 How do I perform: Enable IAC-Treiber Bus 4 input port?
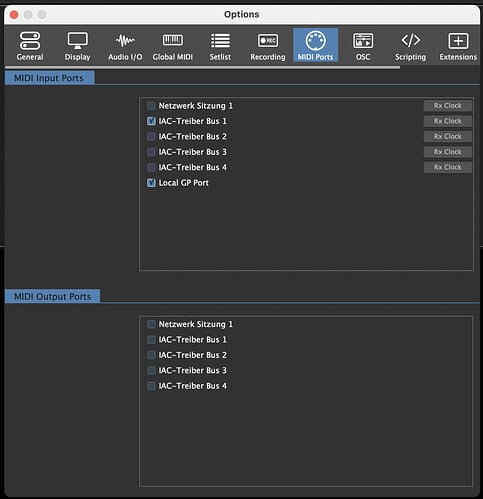pos(151,167)
